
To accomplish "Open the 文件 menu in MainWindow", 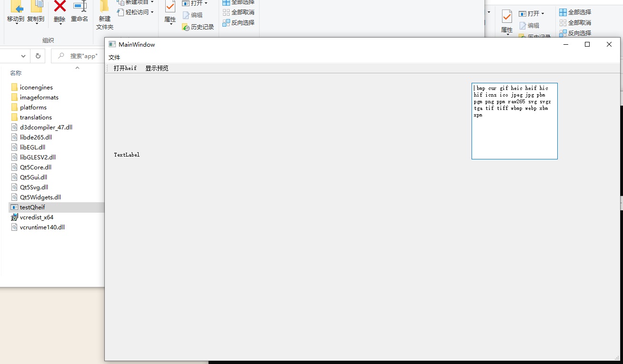I will coord(114,57).
